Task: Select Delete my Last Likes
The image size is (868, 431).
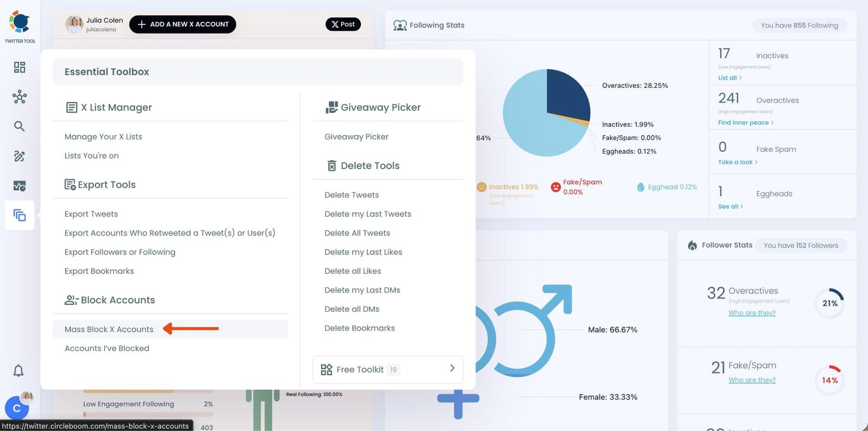Action: [x=363, y=252]
